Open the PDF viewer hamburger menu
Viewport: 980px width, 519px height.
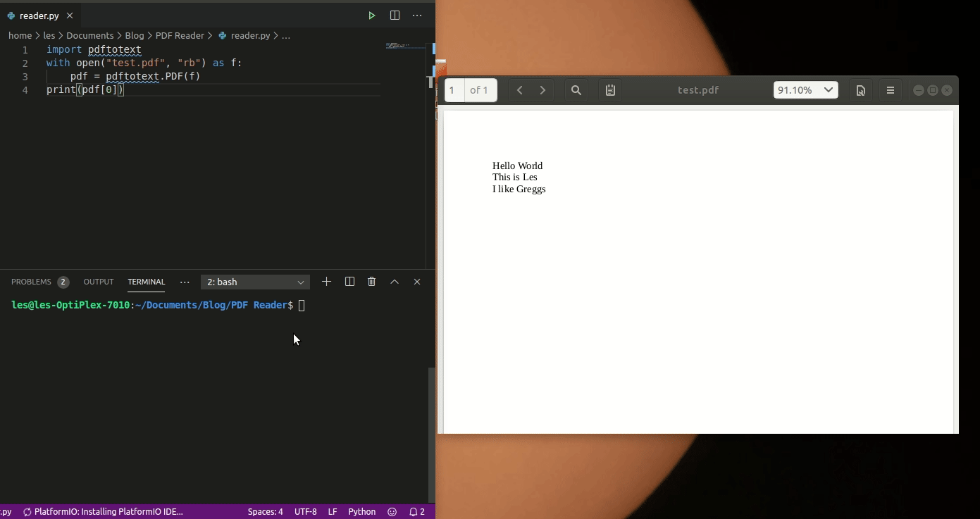(891, 89)
